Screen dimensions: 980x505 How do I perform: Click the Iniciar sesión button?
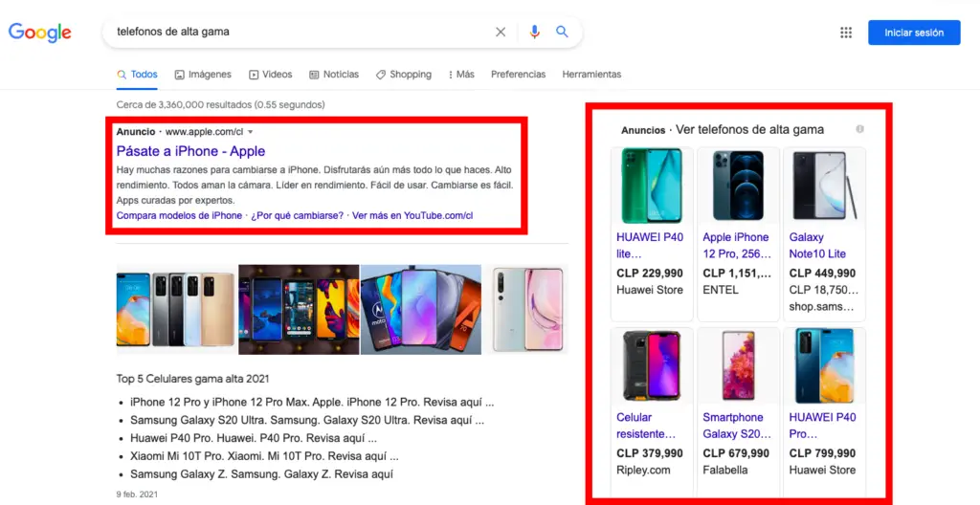pos(914,33)
